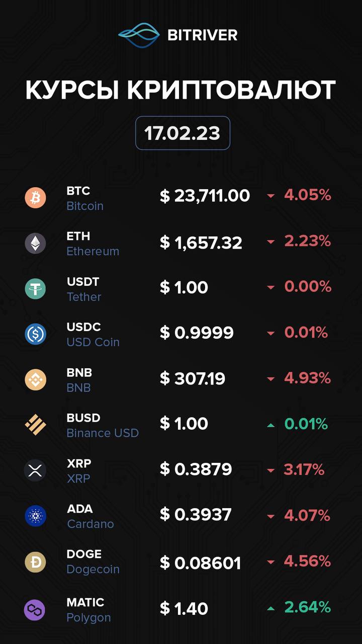Click the red down arrow beside Bitcoin's 4.05%
Viewport: 362px width, 644px height.
(271, 196)
